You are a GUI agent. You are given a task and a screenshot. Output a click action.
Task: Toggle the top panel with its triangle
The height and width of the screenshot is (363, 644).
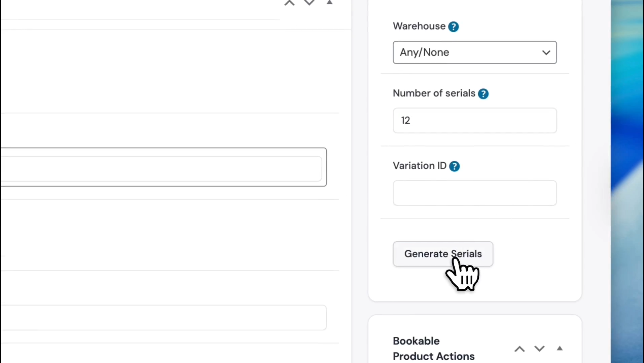pos(330,3)
